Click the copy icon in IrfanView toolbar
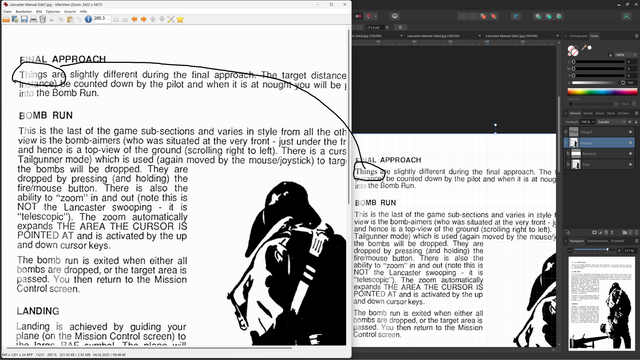640x360 pixels. click(x=61, y=20)
